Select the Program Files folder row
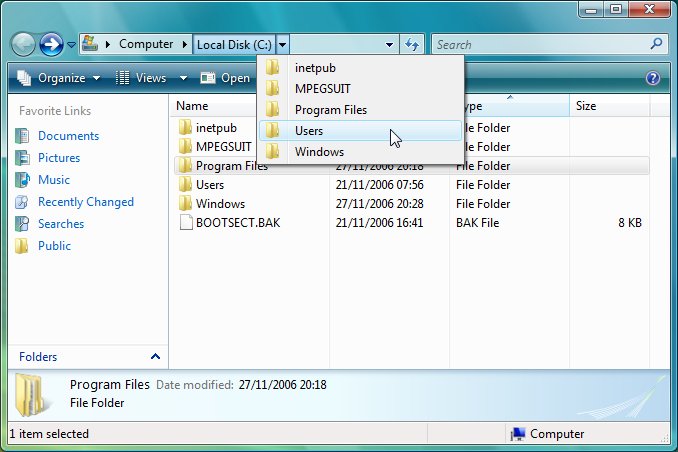This screenshot has width=678, height=452. (x=411, y=166)
